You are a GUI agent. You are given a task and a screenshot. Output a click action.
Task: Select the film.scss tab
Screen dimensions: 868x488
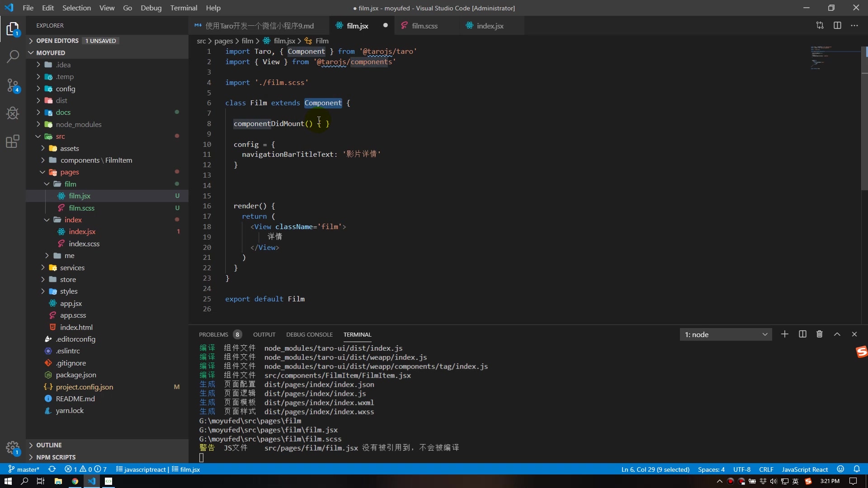tap(425, 26)
